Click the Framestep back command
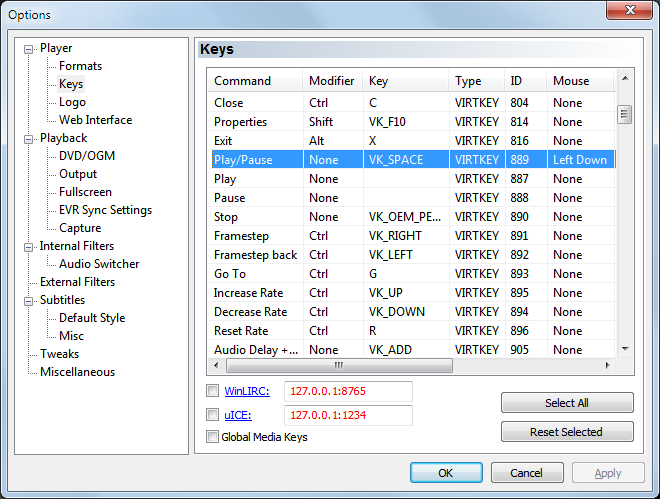This screenshot has width=660, height=499. click(x=412, y=255)
